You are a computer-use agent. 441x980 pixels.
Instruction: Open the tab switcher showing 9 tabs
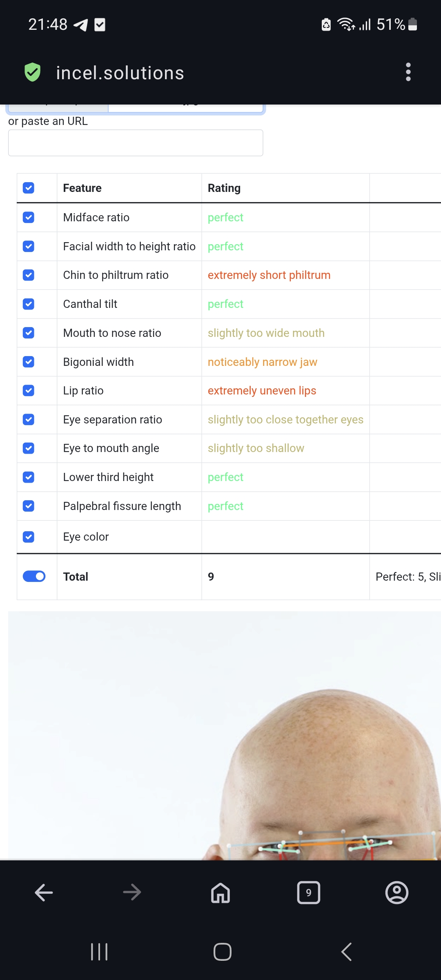coord(309,893)
